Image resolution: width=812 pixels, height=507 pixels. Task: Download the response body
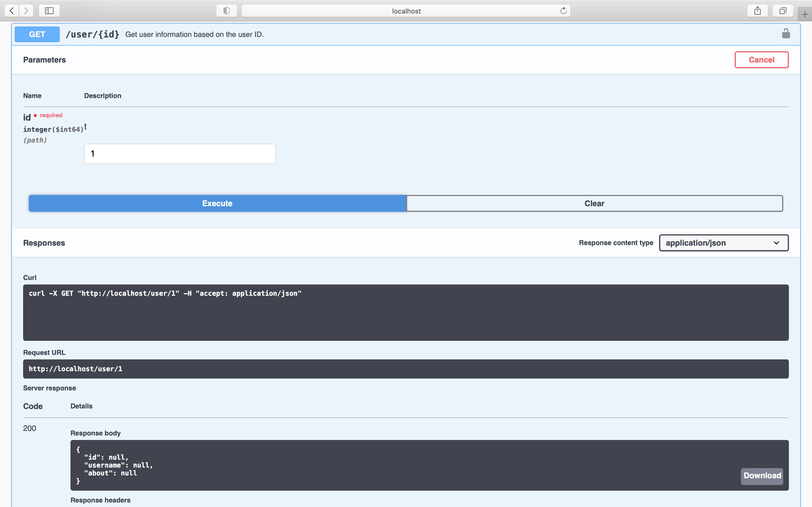tap(762, 475)
